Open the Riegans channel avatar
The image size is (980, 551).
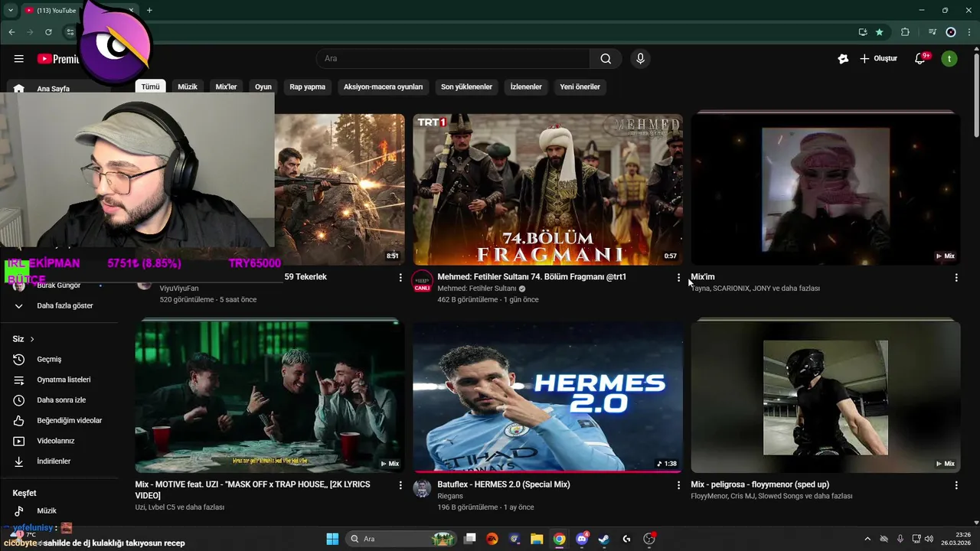[x=422, y=488]
